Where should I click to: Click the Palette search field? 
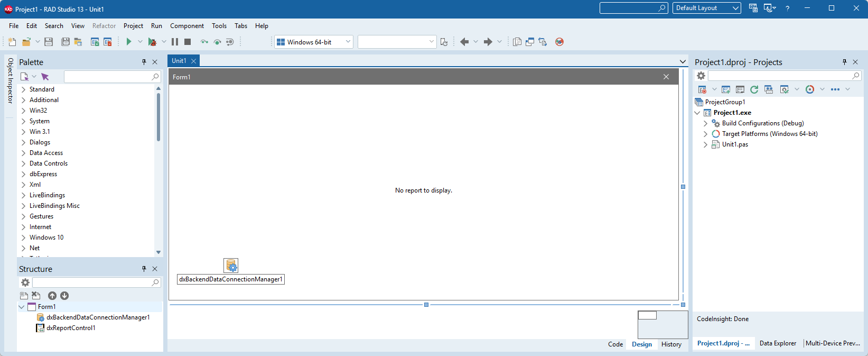click(112, 77)
